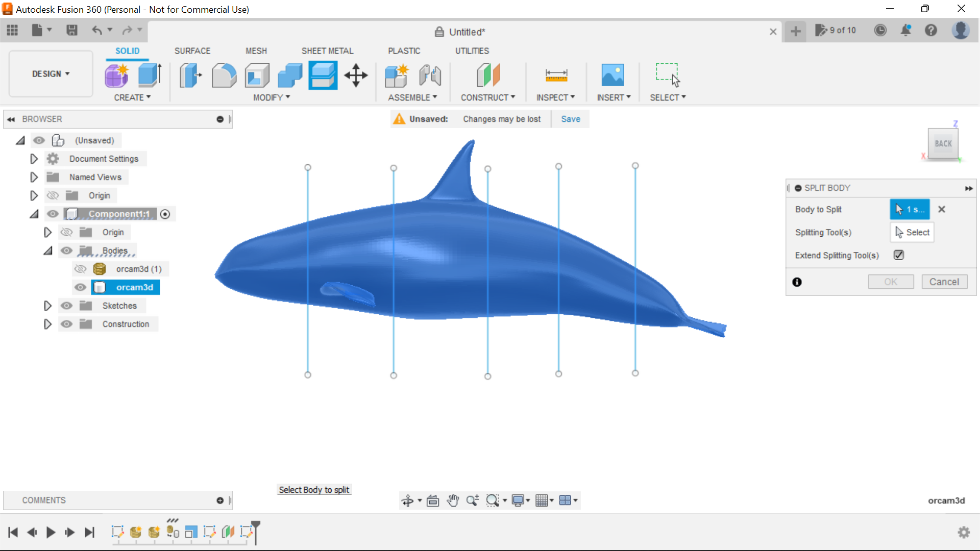
Task: Click the display mode grid icon
Action: [543, 500]
